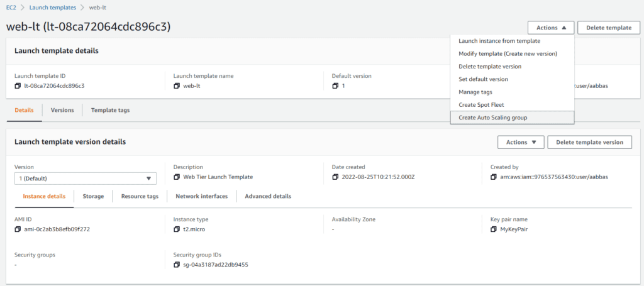Screen dimensions: 644x286
Task: Open the version details Actions dropdown
Action: click(x=521, y=142)
